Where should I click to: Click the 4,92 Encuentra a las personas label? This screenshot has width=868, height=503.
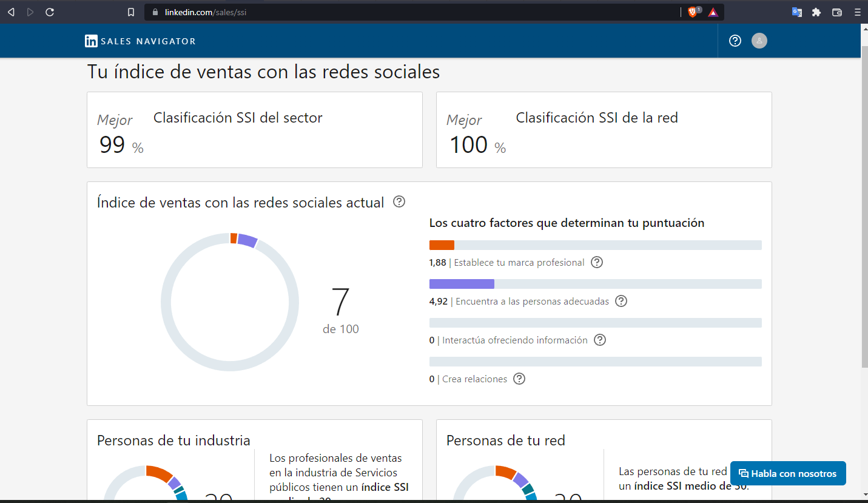[519, 302]
